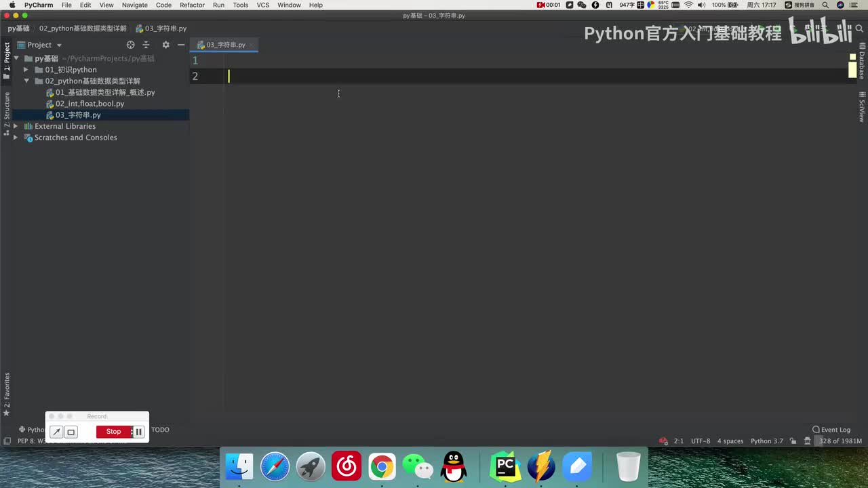The width and height of the screenshot is (868, 488).
Task: Open QQ penguin from the dock
Action: [454, 467]
